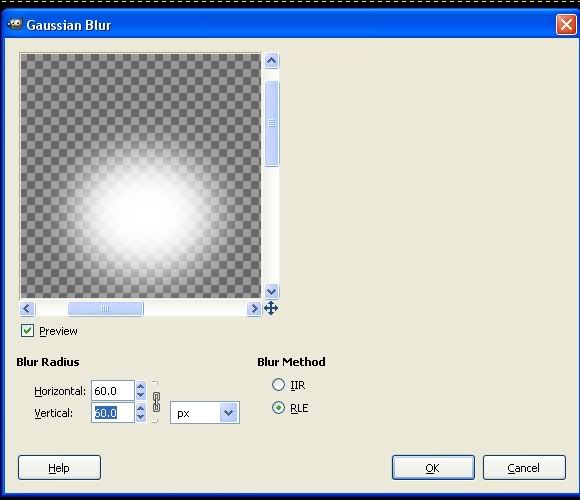Click the chain link icon between radius fields

[x=156, y=402]
